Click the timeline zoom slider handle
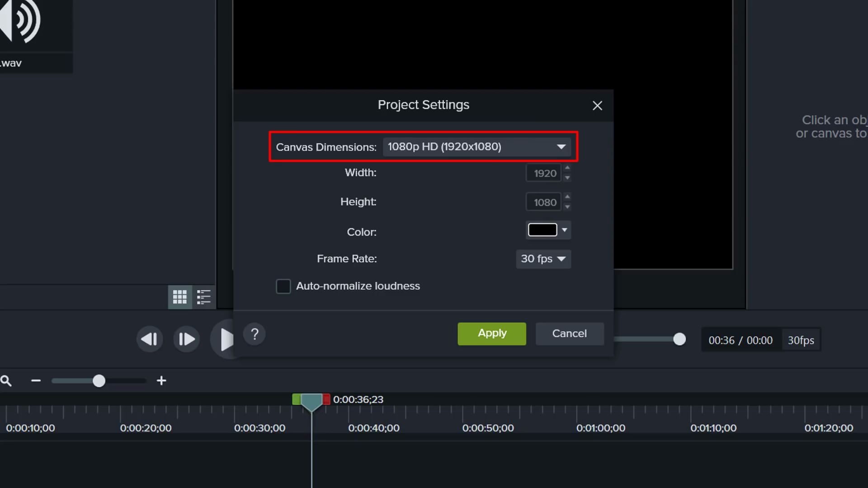Viewport: 868px width, 488px height. point(99,381)
